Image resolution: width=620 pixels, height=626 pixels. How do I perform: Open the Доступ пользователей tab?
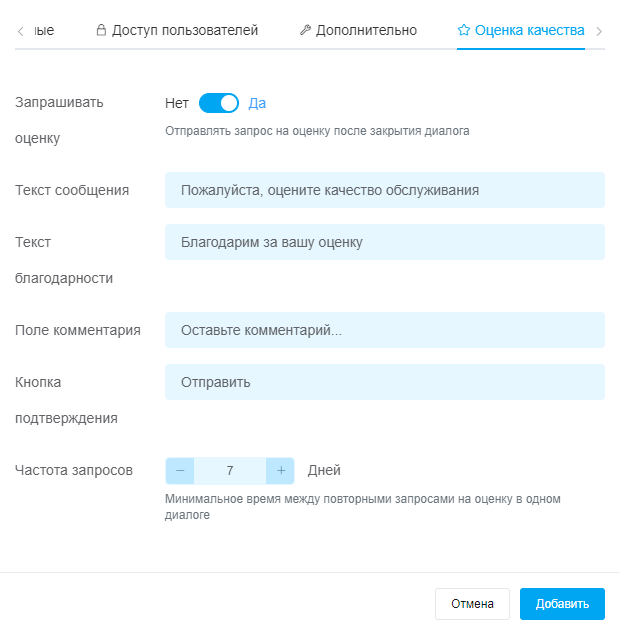click(x=184, y=31)
